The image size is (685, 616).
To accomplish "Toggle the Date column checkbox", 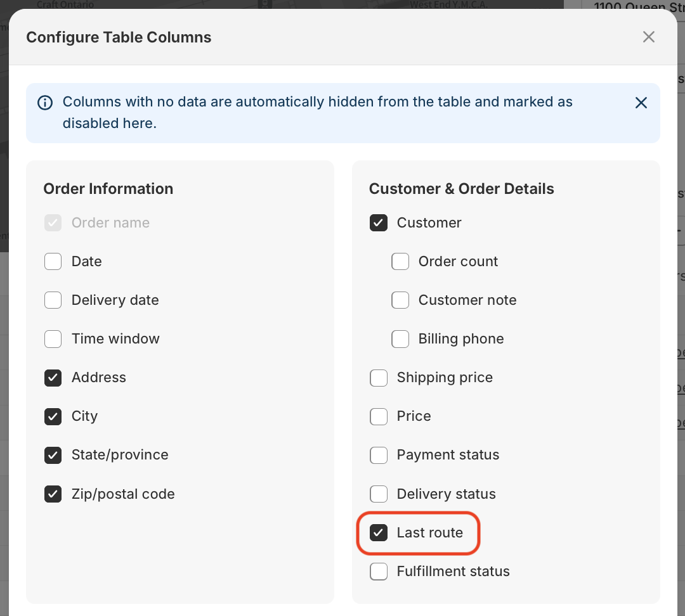I will [53, 262].
